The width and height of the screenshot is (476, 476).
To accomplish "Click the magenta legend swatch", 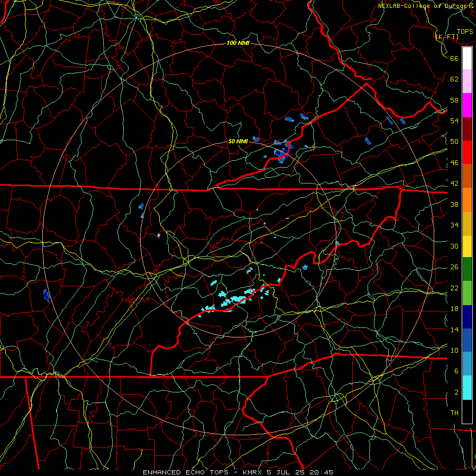I will pos(467,105).
